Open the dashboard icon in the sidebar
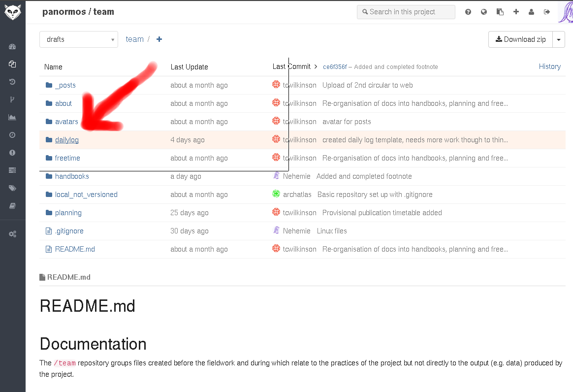The height and width of the screenshot is (392, 573). 12,47
